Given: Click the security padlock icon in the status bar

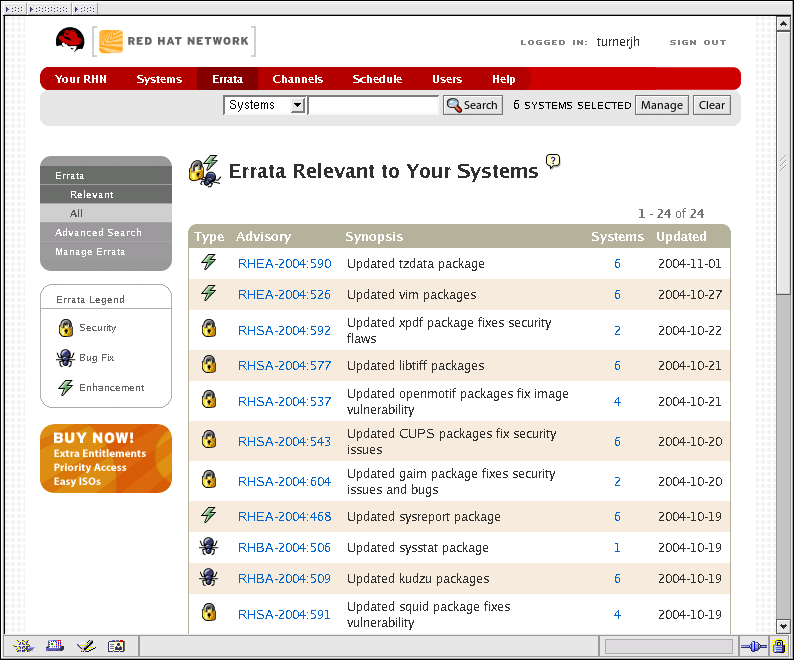Looking at the screenshot, I should 779,646.
